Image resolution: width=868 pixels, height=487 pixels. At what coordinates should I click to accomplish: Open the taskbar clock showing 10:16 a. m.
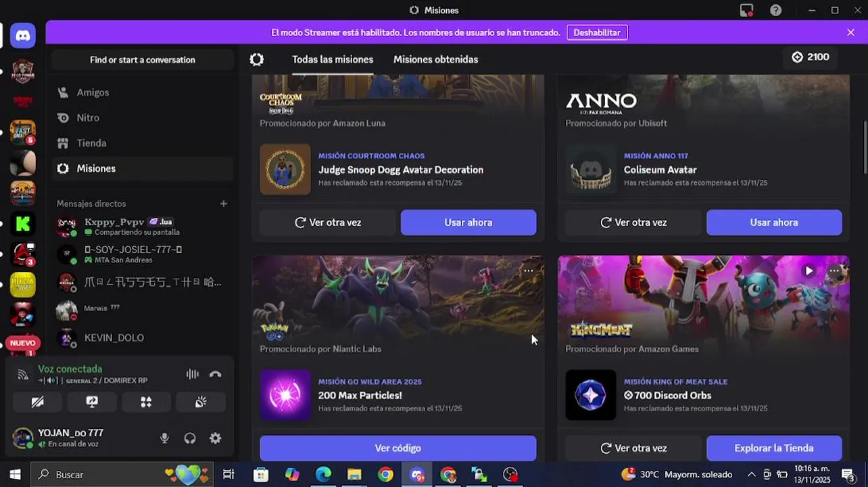[812, 474]
